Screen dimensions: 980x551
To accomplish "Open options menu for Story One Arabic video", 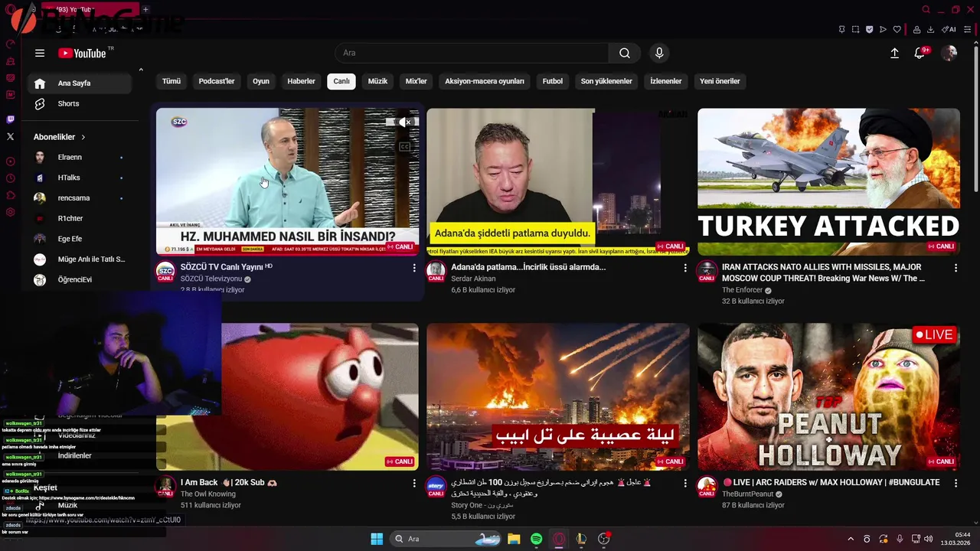I will click(x=684, y=484).
